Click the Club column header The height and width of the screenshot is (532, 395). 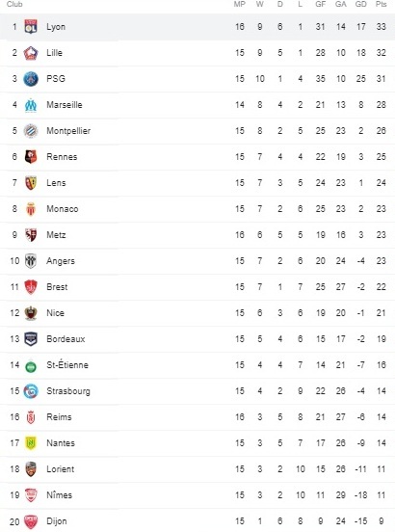[x=14, y=4]
